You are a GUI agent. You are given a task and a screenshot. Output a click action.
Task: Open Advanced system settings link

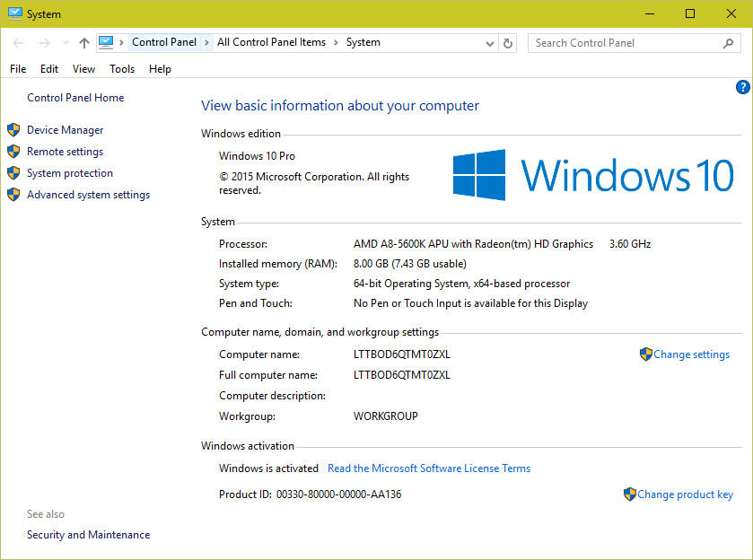(x=88, y=195)
